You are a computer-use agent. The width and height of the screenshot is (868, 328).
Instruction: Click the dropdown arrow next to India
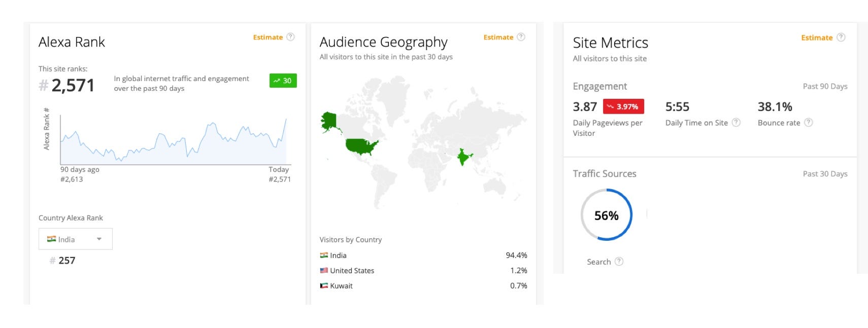(x=99, y=239)
